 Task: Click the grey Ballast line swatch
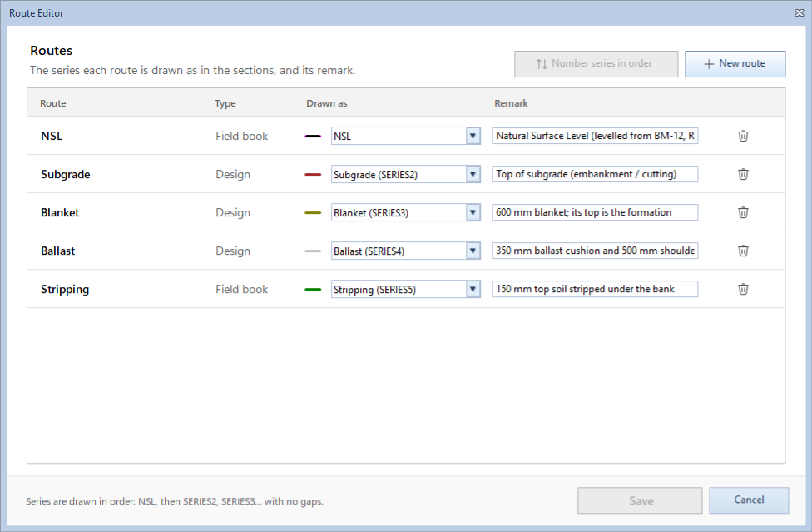coord(313,251)
